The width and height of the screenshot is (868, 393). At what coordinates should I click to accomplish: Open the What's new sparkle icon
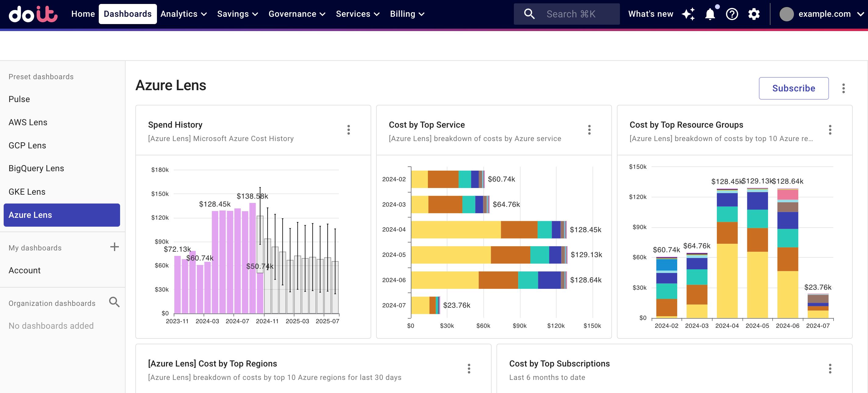pyautogui.click(x=688, y=14)
